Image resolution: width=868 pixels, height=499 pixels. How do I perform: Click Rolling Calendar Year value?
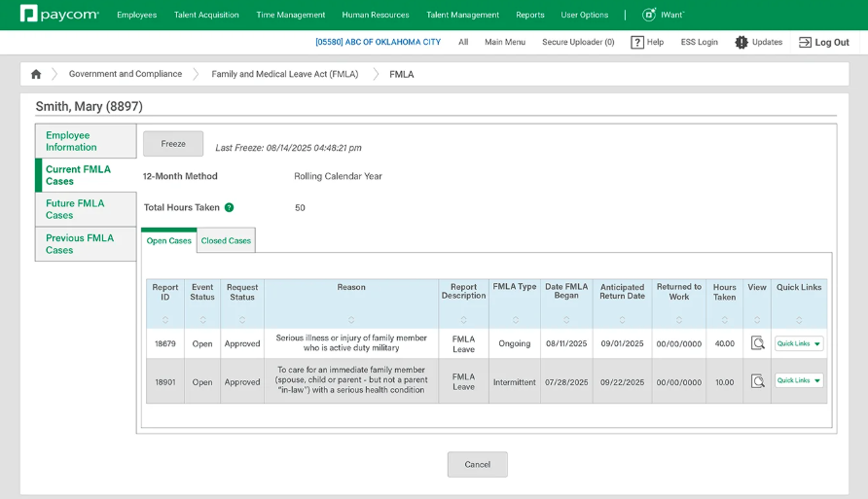click(338, 176)
